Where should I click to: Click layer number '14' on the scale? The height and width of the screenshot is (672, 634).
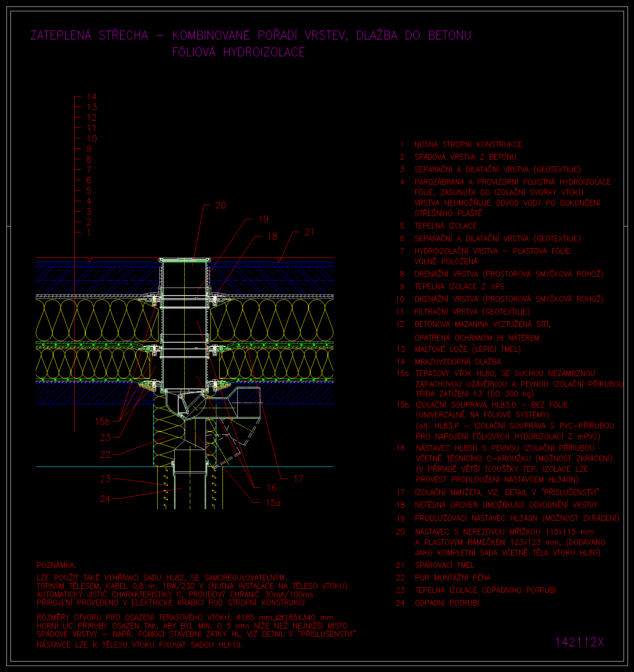pos(92,97)
